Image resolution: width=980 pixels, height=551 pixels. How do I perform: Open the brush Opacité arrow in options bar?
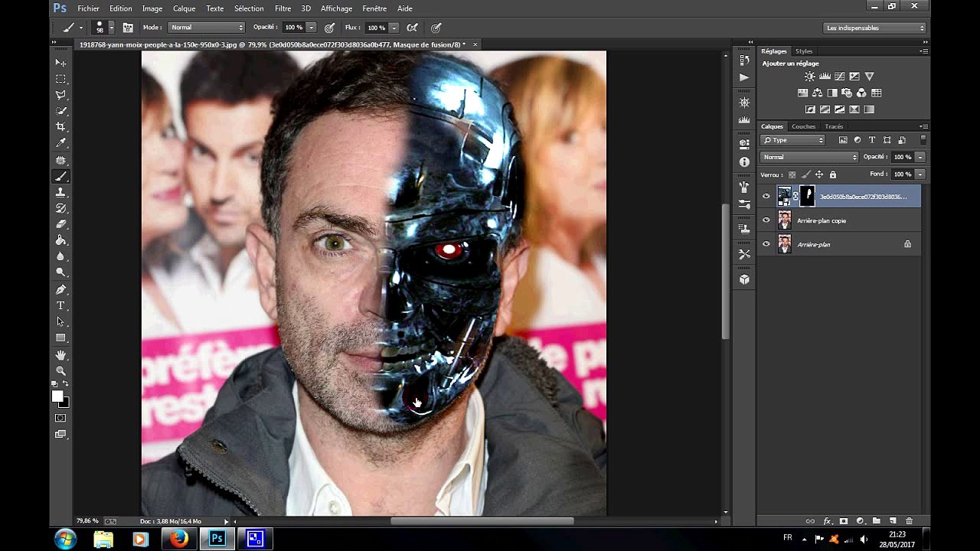click(311, 28)
